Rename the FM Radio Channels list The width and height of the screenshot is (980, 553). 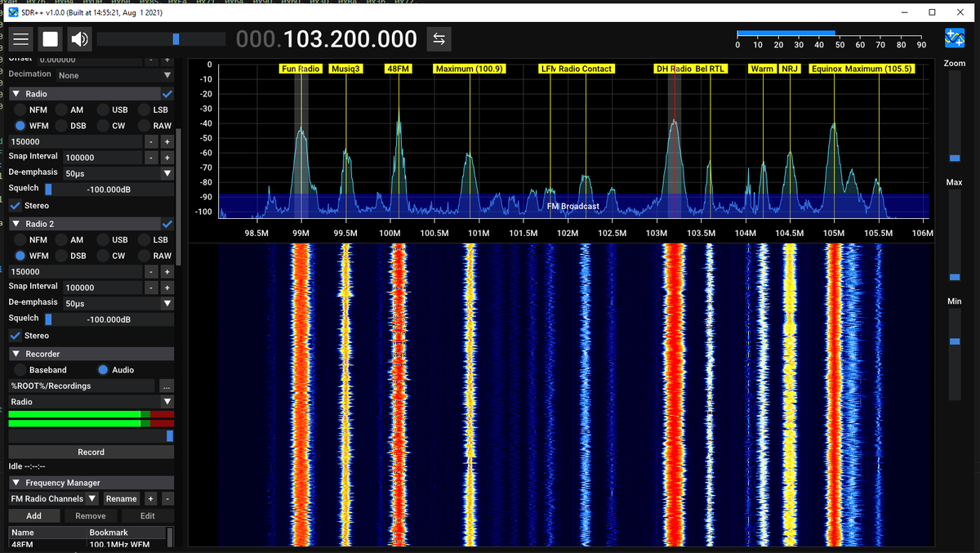click(x=121, y=498)
